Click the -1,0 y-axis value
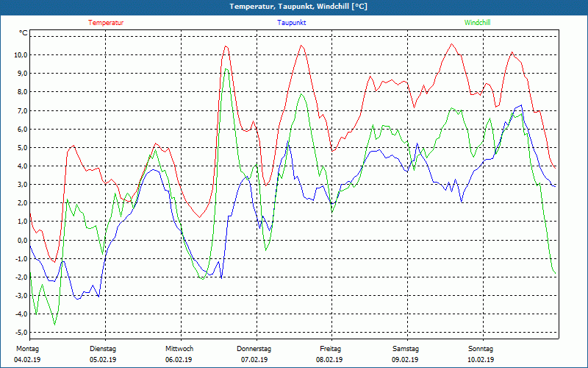This screenshot has height=368, width=588. (21, 259)
